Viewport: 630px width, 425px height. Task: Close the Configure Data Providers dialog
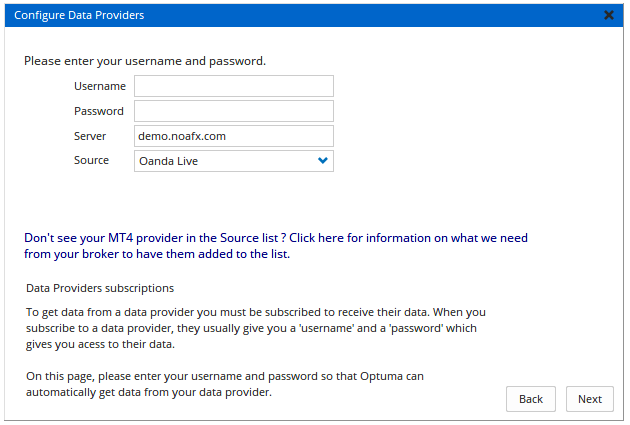tap(609, 15)
